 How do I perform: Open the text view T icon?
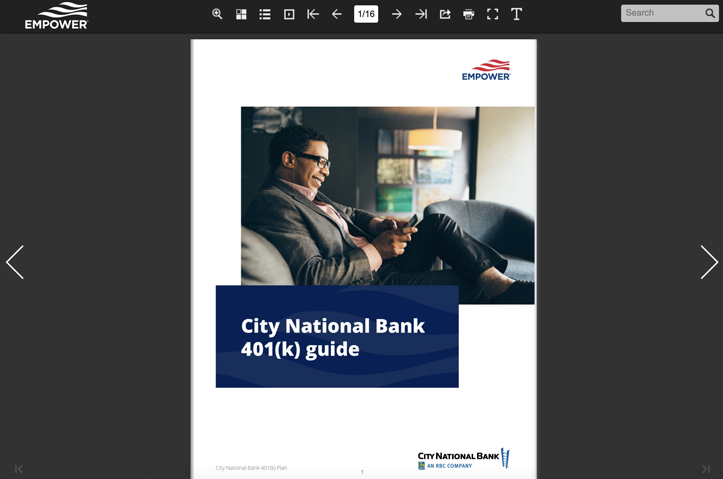(x=516, y=14)
